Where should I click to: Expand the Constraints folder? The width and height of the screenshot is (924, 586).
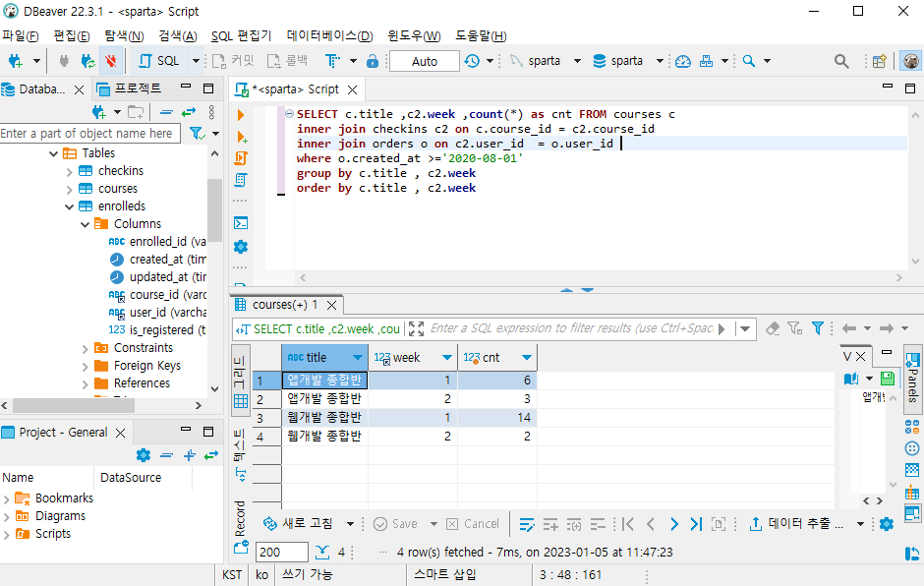click(85, 348)
